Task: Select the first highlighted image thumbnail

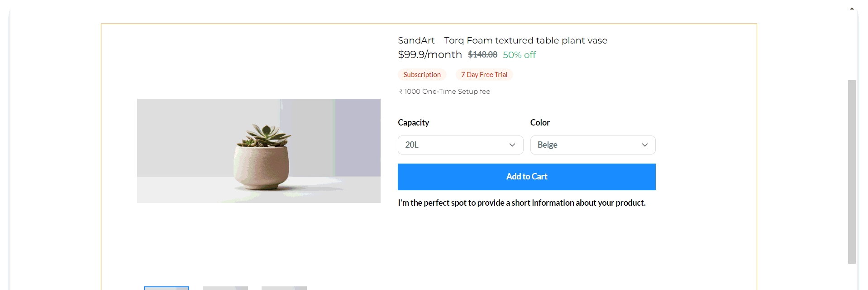Action: coord(167,288)
